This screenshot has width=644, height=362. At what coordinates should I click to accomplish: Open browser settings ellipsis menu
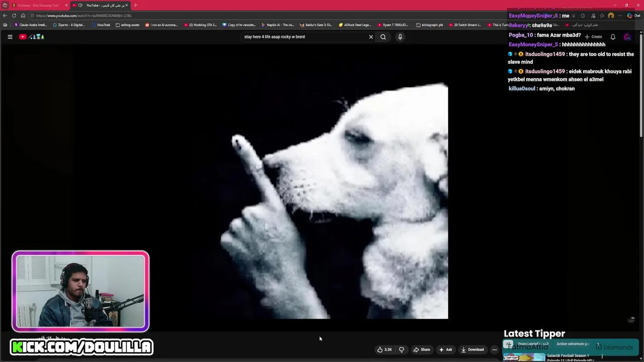tap(620, 16)
